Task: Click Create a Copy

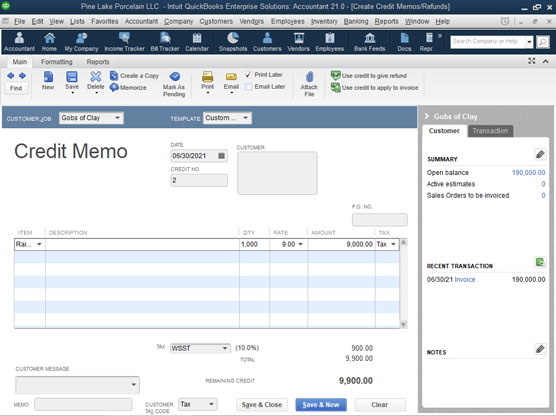Action: click(x=134, y=76)
